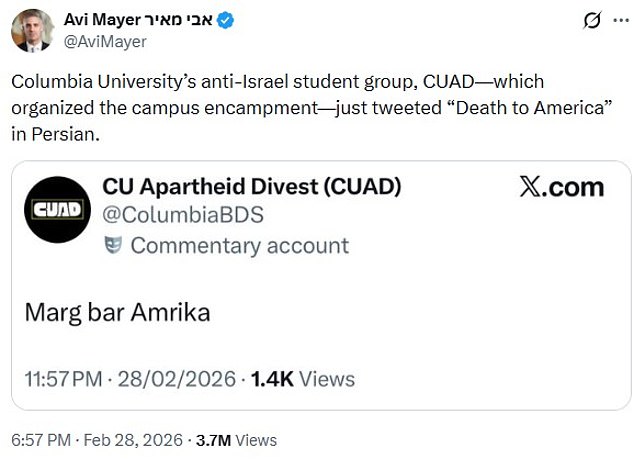Open the three-dot more options menu
The height and width of the screenshot is (459, 634).
pyautogui.click(x=607, y=21)
